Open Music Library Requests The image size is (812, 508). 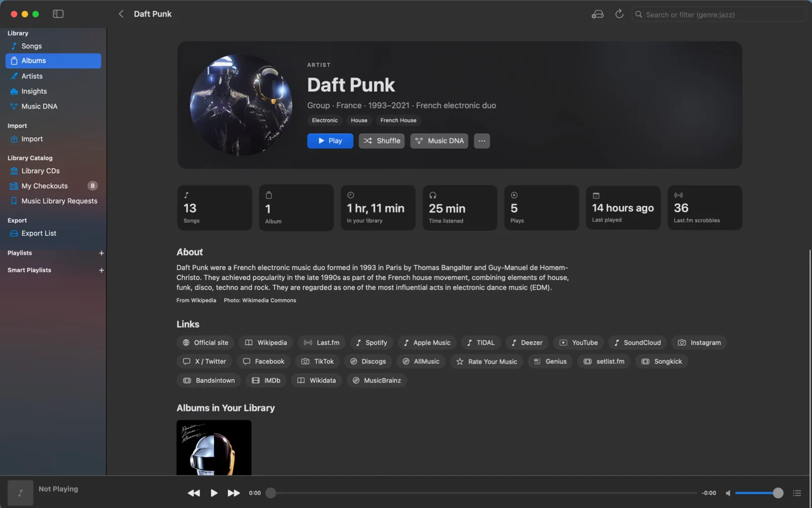[53, 201]
